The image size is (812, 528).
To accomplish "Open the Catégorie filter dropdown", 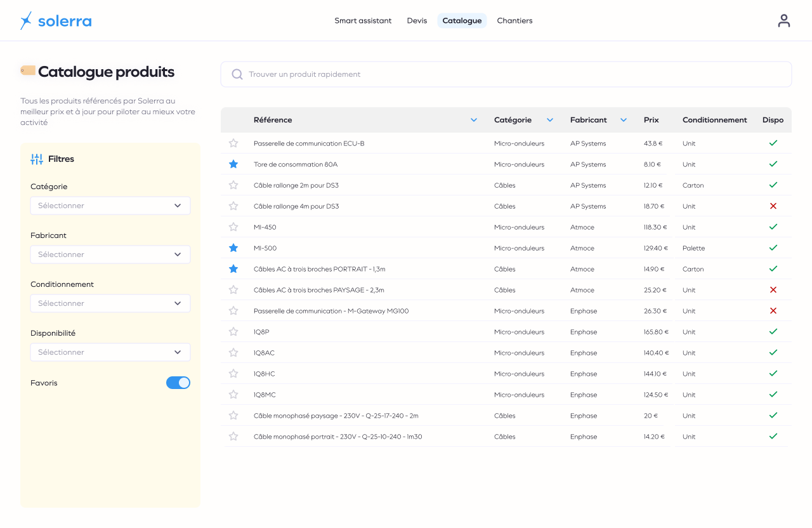I will (110, 206).
